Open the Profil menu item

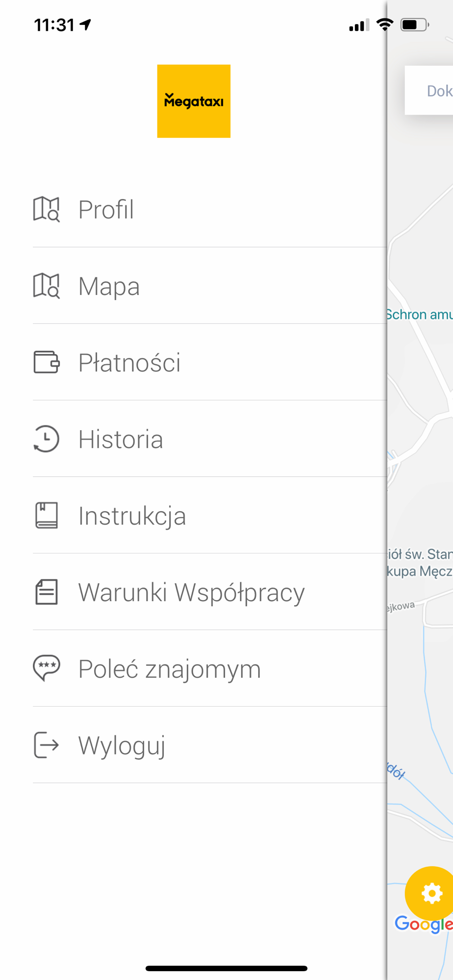(210, 209)
